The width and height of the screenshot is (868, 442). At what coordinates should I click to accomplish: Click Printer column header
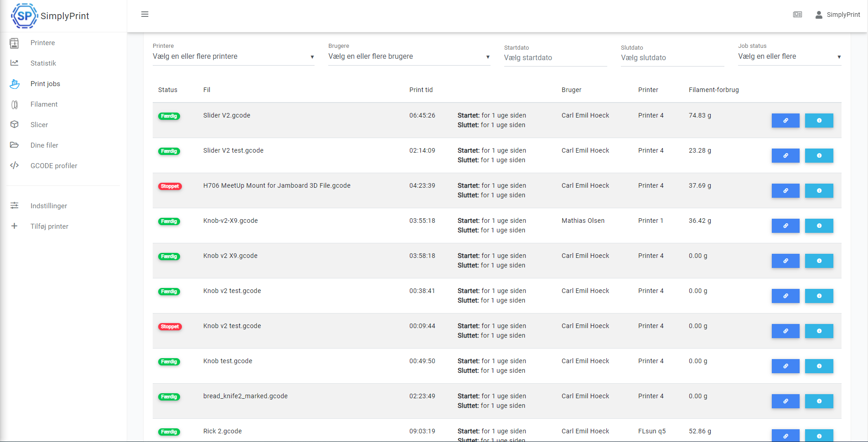pos(648,90)
